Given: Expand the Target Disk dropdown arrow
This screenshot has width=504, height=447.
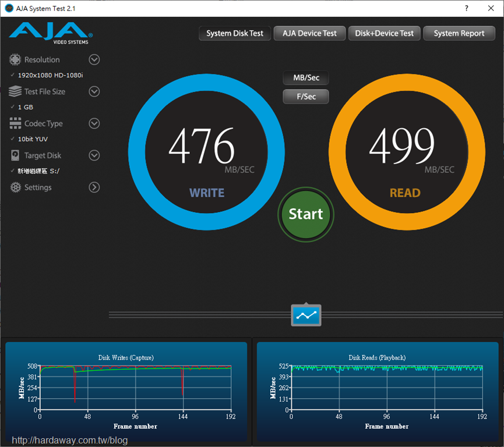Looking at the screenshot, I should 94,155.
